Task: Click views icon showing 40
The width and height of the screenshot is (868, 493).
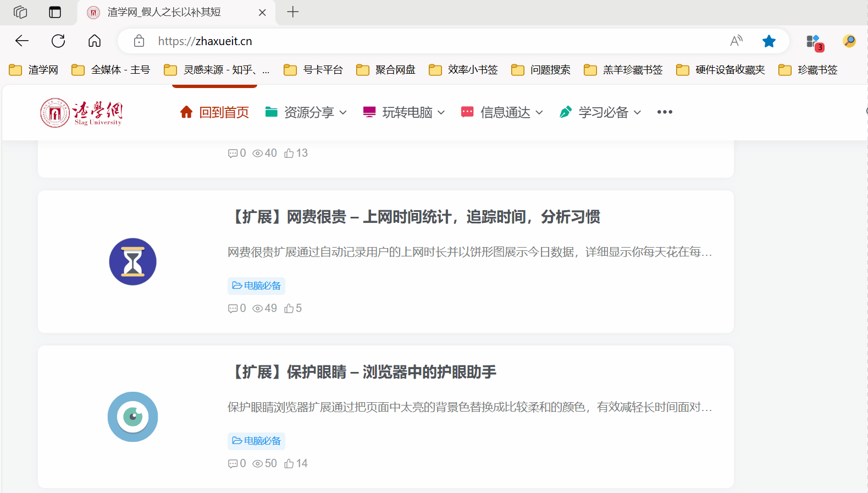Action: point(257,154)
